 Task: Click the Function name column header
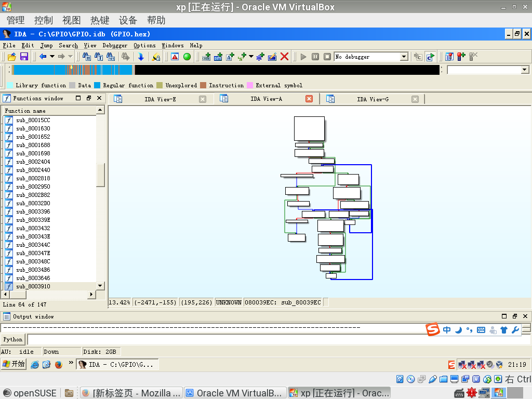tap(49, 111)
